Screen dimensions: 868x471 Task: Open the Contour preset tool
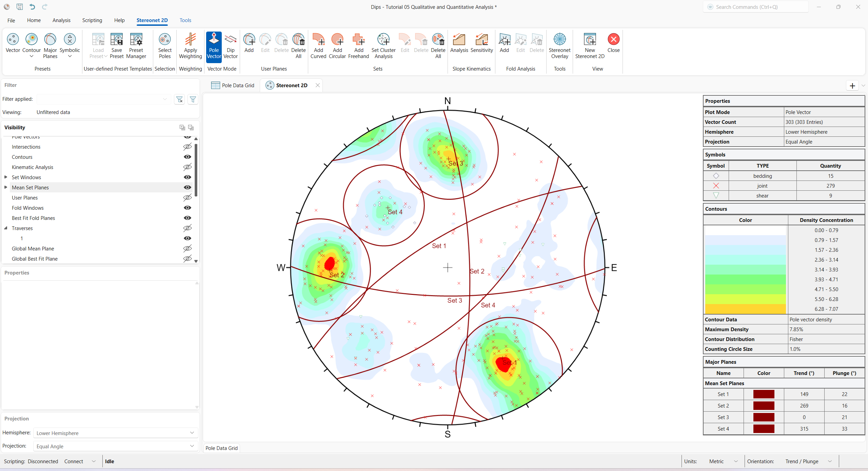[31, 46]
